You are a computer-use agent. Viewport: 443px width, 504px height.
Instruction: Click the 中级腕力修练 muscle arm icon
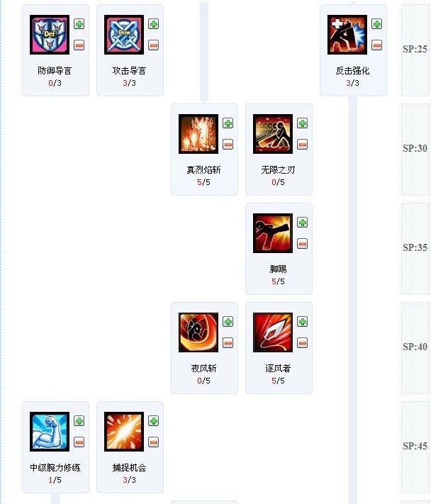[50, 432]
